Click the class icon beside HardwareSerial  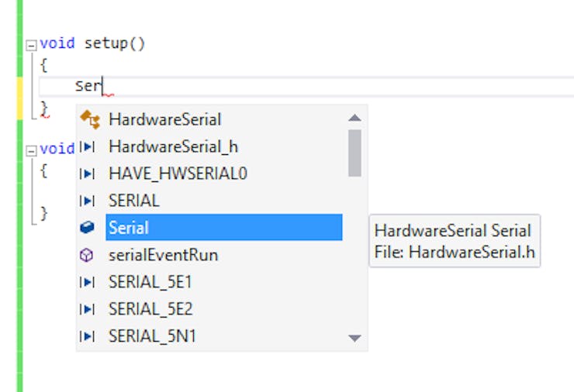(x=90, y=119)
